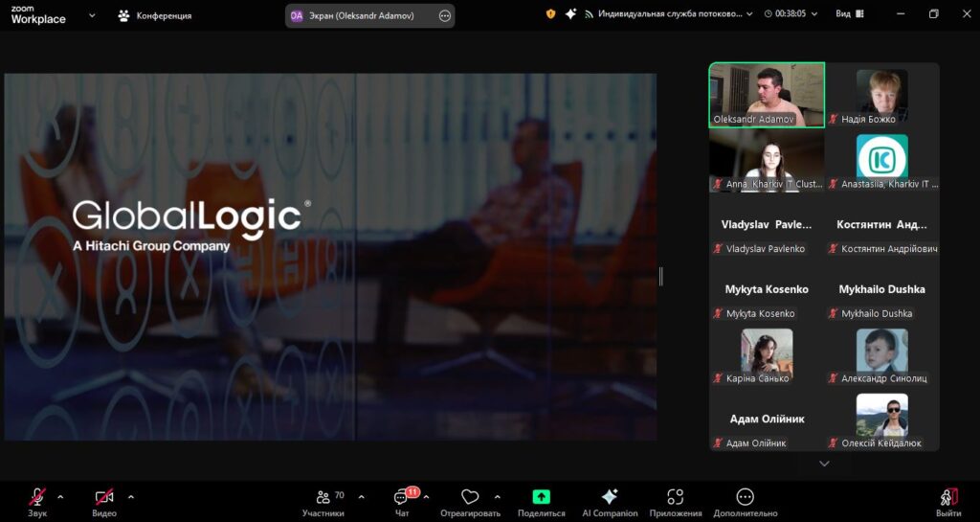Viewport: 980px width, 522px height.
Task: Select Oleksandr Adamov video thumbnail
Action: (767, 95)
